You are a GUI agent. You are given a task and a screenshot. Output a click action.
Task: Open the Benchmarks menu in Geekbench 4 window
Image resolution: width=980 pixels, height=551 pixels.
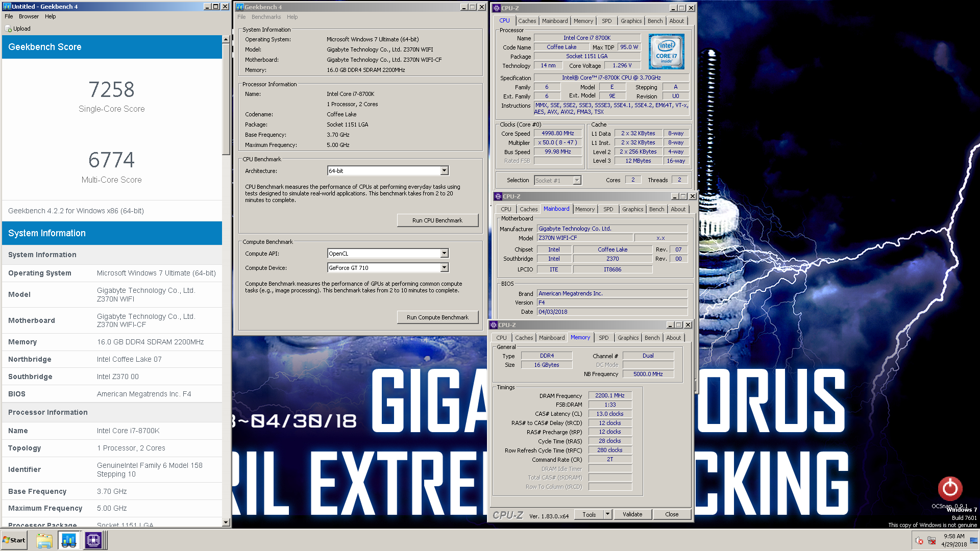266,17
